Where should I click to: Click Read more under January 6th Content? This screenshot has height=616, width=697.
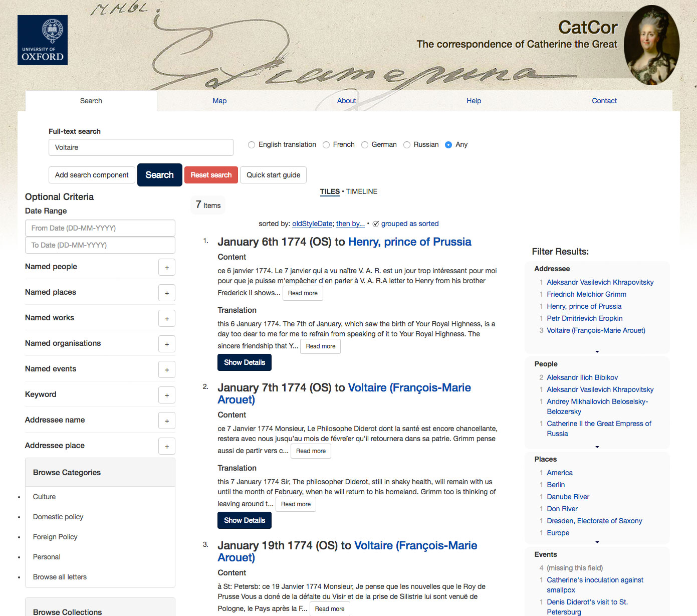[303, 293]
